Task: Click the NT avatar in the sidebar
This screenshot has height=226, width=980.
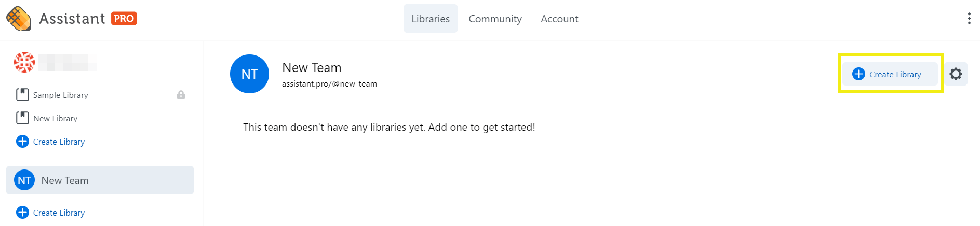Action: click(x=24, y=180)
